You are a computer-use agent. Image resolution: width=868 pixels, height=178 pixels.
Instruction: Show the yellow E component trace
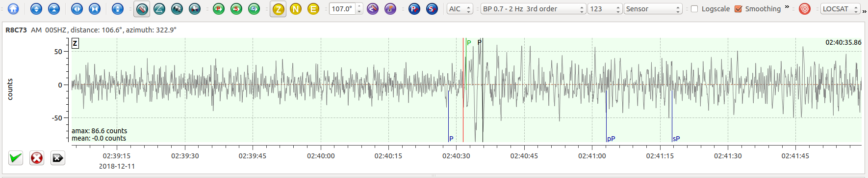[313, 9]
